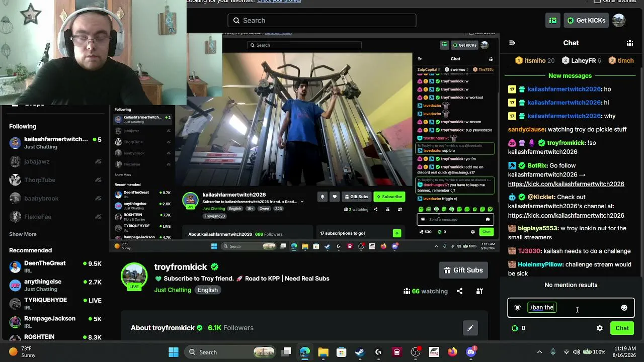Screen dimensions: 644x362
Task: Expand Show More in Following list
Action: tap(23, 234)
